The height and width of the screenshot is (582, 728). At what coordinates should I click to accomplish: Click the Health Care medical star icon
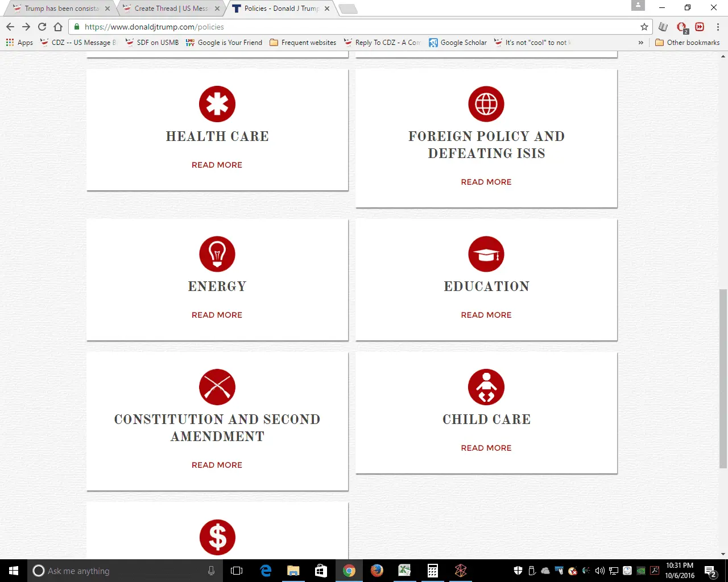(217, 104)
